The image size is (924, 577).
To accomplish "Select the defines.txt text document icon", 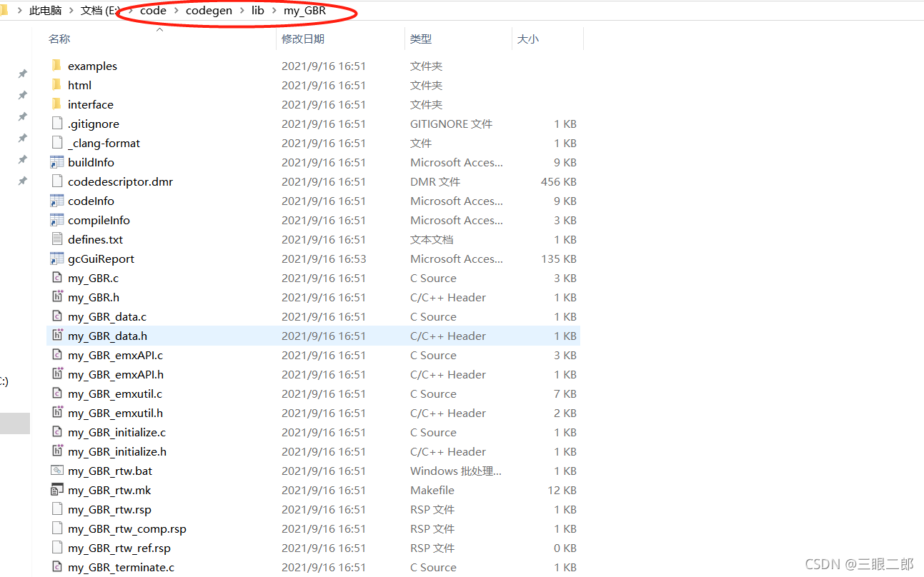I will 57,239.
